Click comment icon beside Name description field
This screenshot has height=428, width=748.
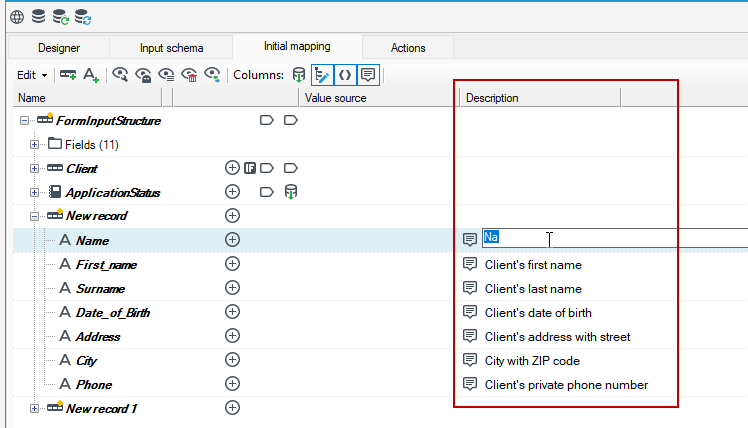pos(470,240)
